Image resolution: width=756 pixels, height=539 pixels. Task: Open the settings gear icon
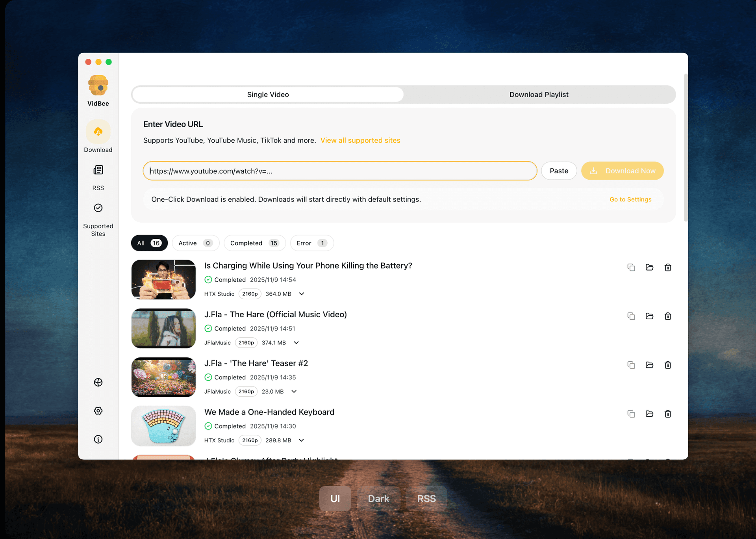(x=98, y=411)
